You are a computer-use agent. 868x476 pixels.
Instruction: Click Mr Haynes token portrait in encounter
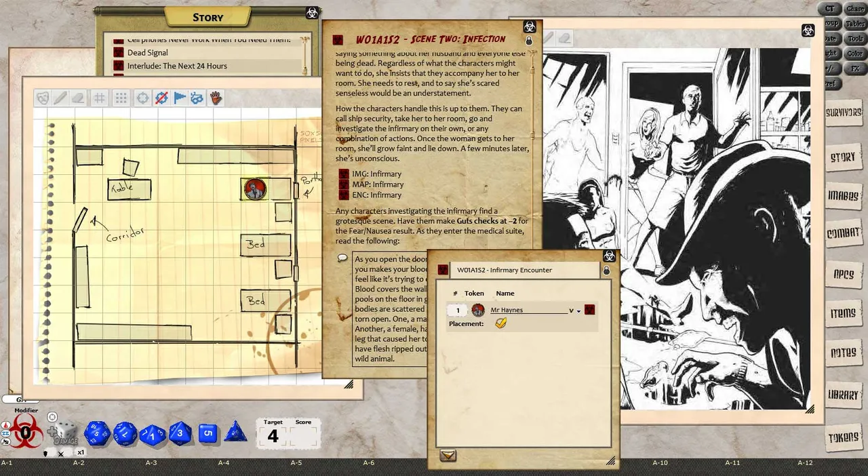click(x=478, y=310)
